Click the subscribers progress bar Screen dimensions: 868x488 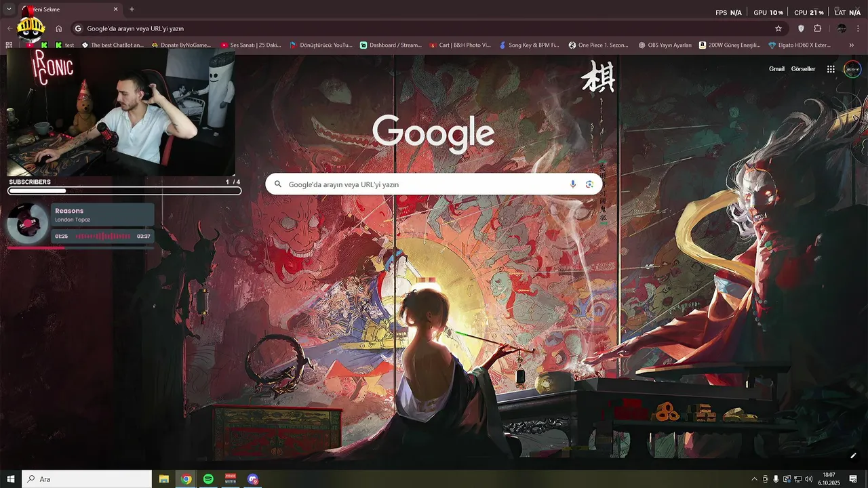124,191
